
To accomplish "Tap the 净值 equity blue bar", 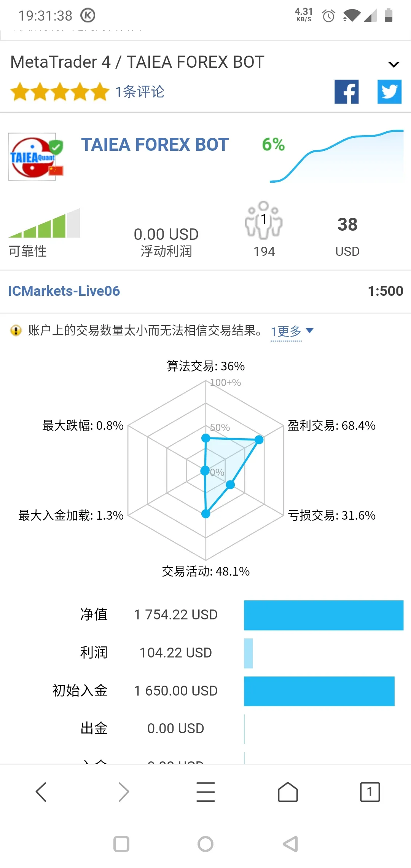I will [323, 615].
